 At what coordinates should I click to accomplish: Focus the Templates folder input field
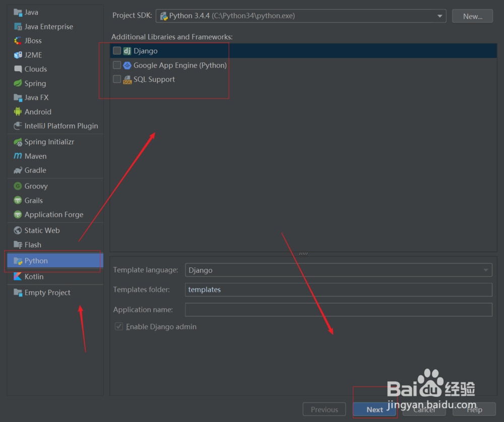339,289
